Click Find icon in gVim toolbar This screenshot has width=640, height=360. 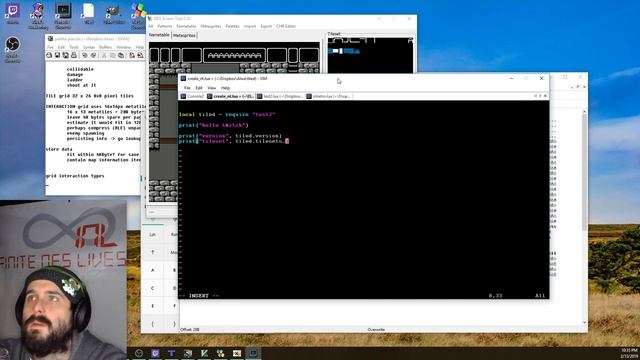point(132,55)
